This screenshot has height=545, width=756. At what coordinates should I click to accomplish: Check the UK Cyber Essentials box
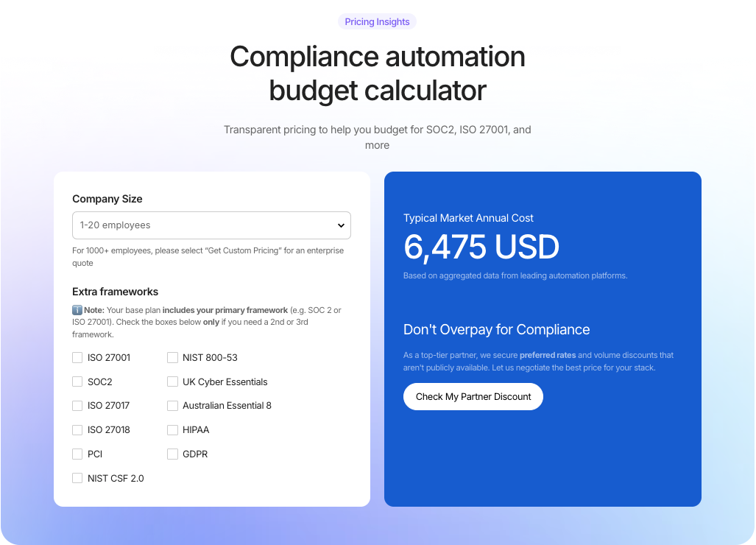coord(172,381)
